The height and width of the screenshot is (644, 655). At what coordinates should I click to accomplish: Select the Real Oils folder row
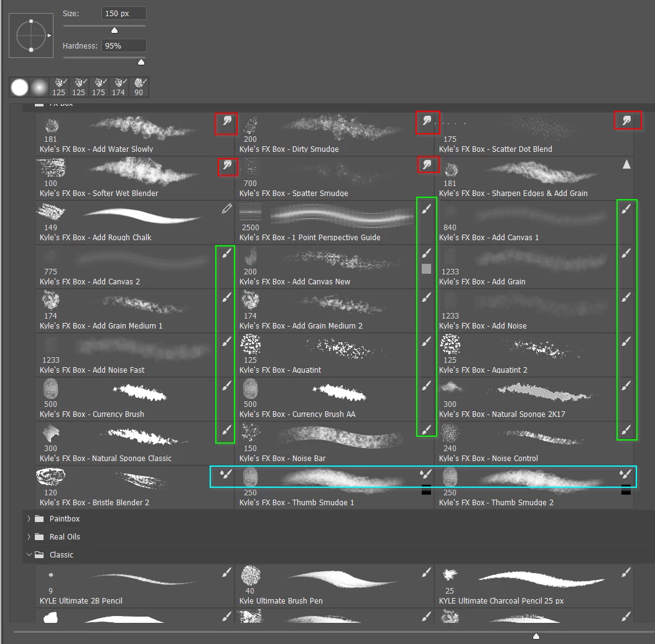coord(339,536)
